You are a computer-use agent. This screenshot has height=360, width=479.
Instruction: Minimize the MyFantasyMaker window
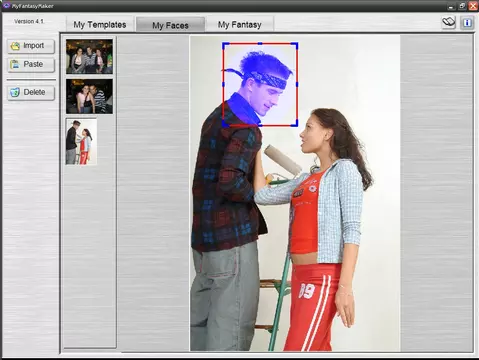451,6
